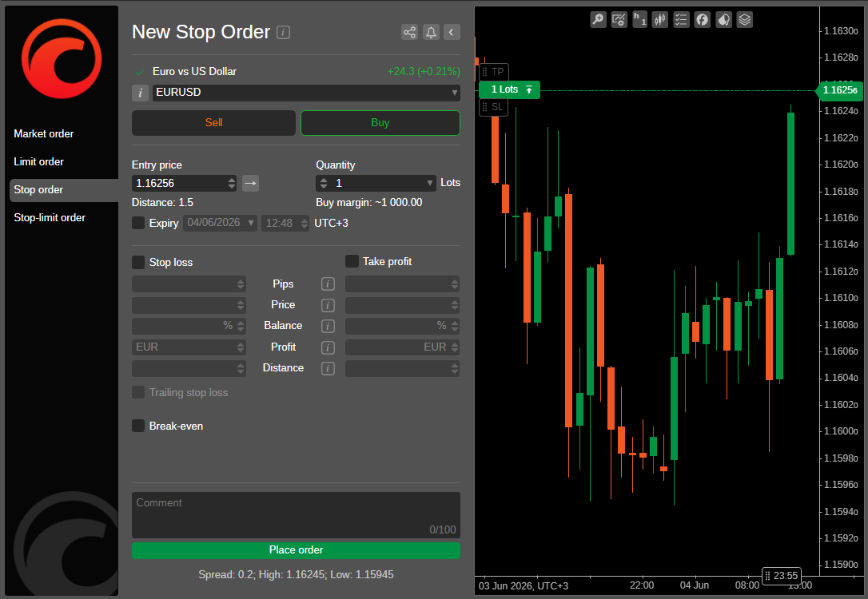The height and width of the screenshot is (599, 868).
Task: Click the info icon in Price row
Action: click(x=328, y=305)
